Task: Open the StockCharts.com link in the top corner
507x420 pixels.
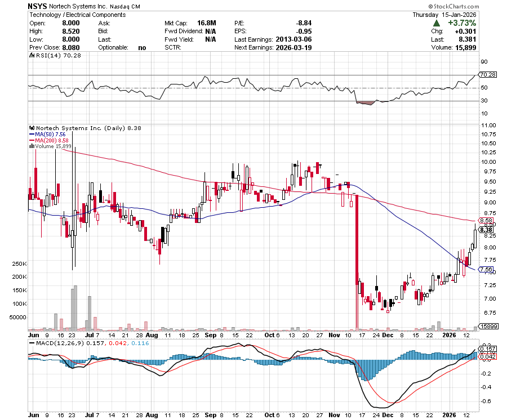Action: point(454,5)
